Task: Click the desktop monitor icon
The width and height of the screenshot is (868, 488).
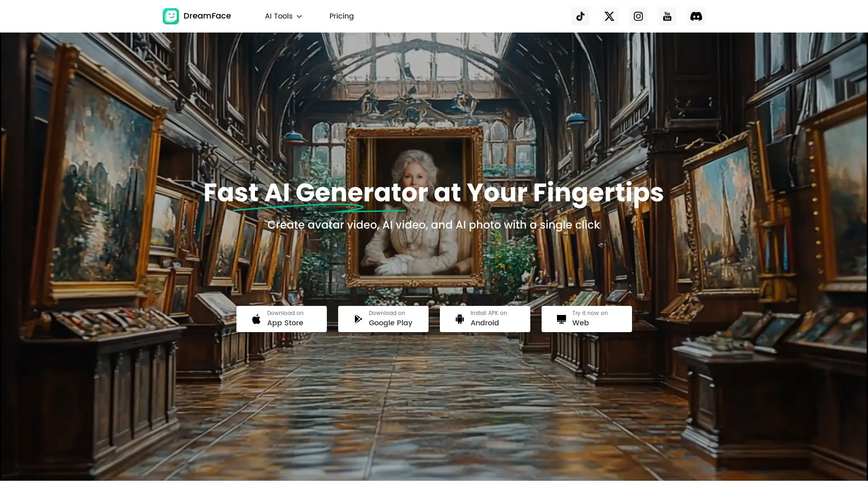Action: (x=561, y=319)
